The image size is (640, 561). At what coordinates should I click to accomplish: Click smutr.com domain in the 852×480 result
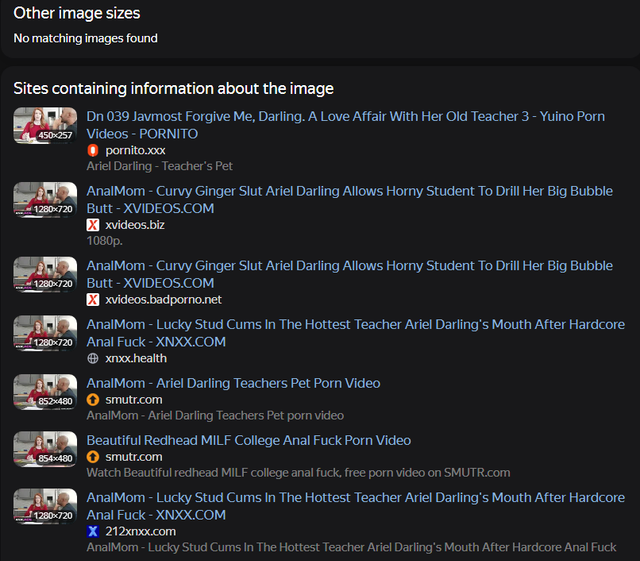click(x=133, y=399)
